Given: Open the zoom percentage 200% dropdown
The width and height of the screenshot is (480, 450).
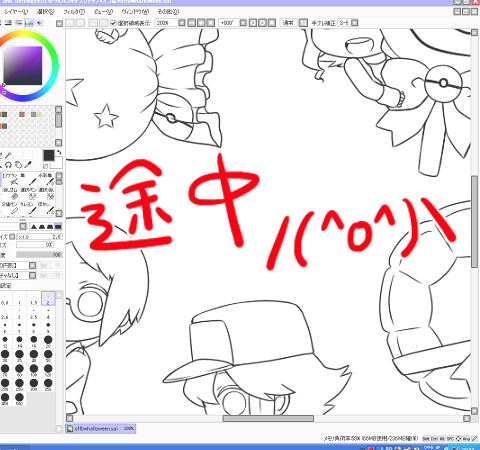Looking at the screenshot, I should [x=182, y=23].
